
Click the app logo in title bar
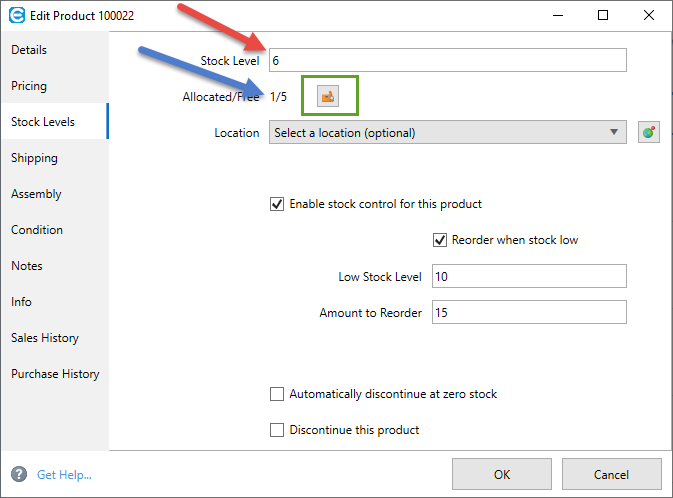click(17, 16)
